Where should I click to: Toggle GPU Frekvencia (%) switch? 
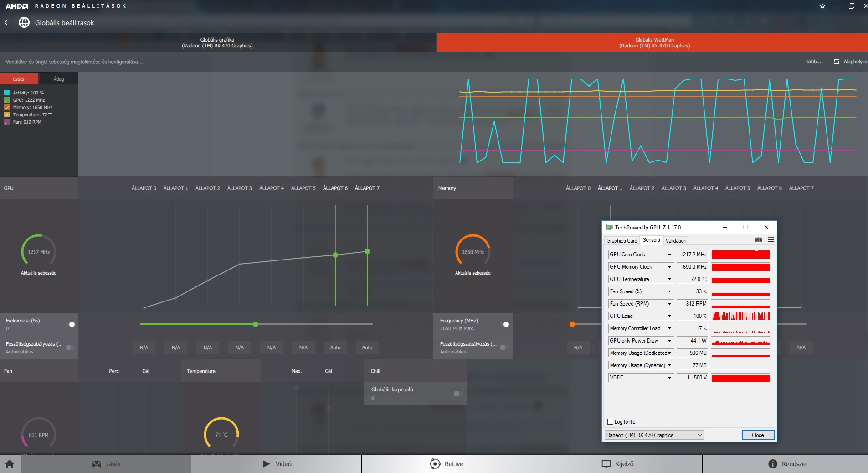[x=72, y=324]
